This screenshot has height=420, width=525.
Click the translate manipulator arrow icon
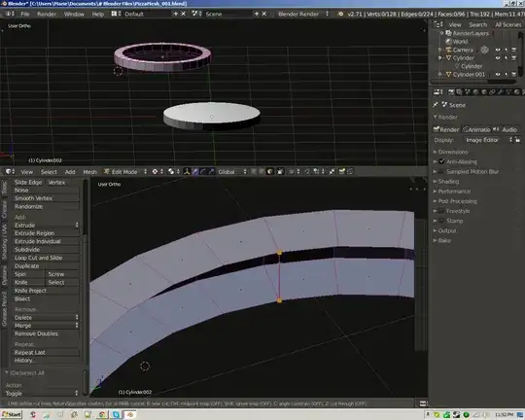(x=195, y=172)
